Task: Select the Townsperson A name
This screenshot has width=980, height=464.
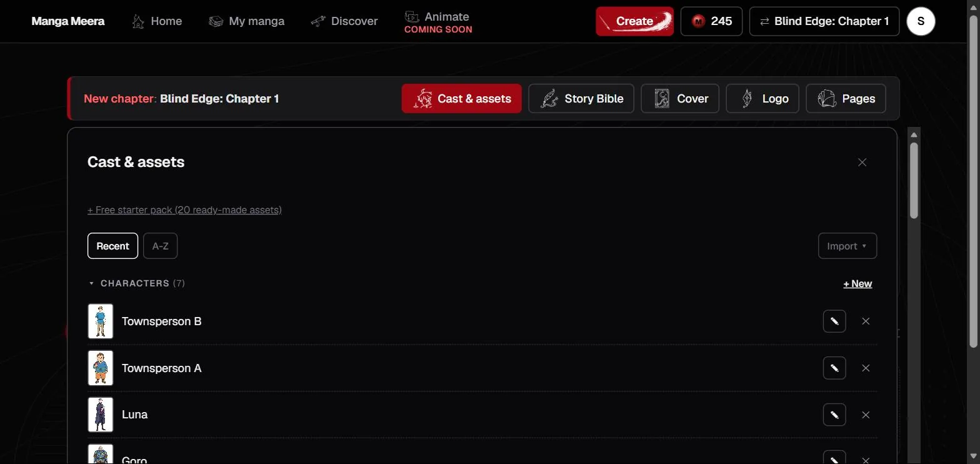Action: 161,368
